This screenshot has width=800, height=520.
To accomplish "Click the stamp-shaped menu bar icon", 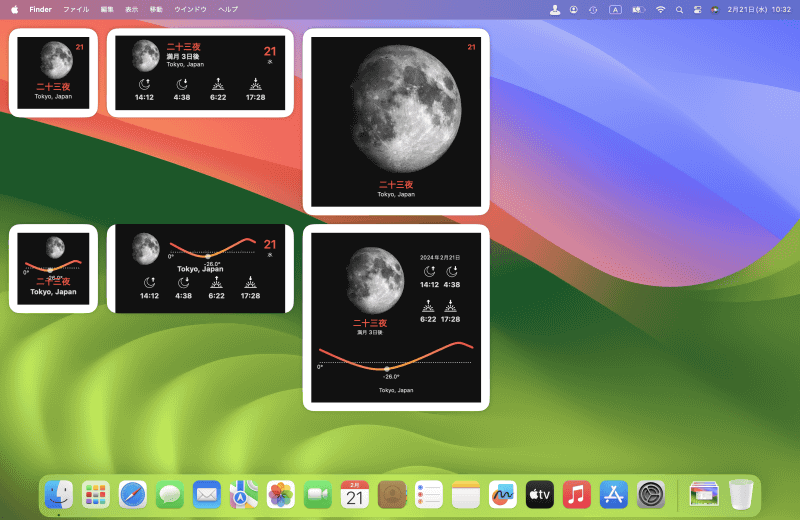I will tap(555, 9).
